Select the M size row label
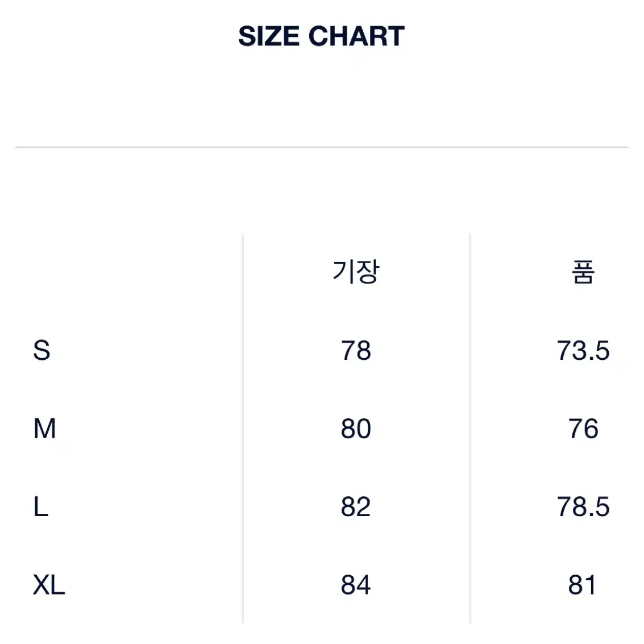 coord(44,429)
